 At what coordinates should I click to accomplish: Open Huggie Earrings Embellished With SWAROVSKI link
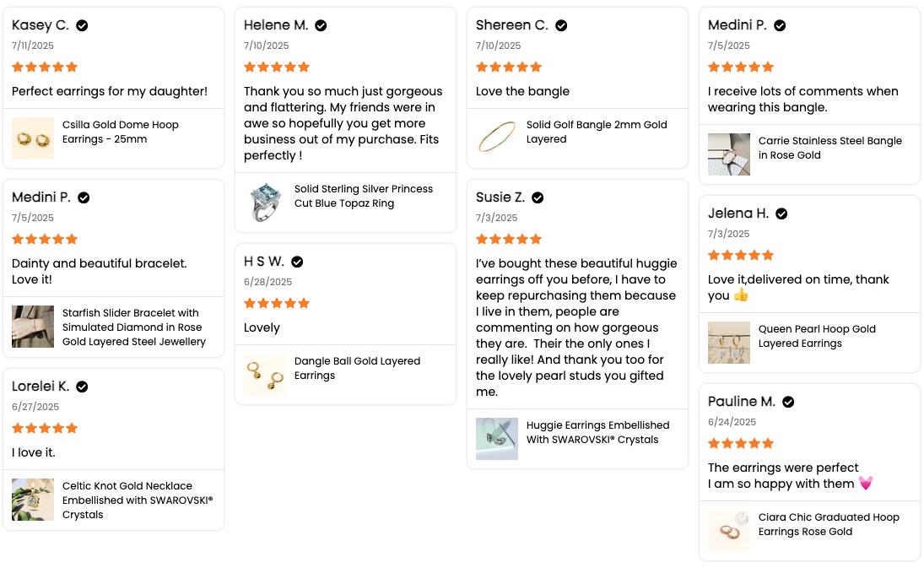coord(597,432)
